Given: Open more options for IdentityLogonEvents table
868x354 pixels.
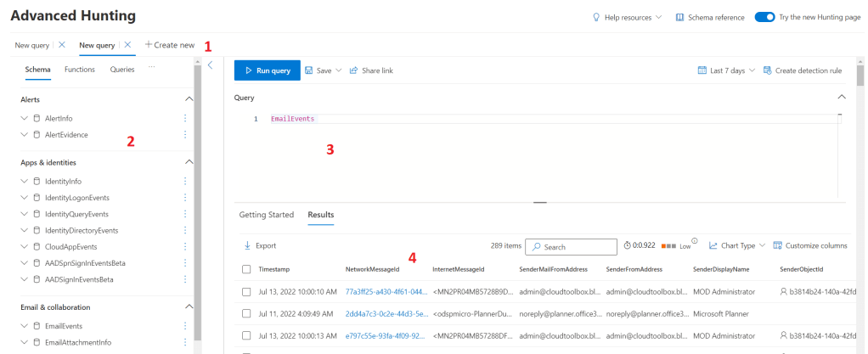Looking at the screenshot, I should point(184,198).
